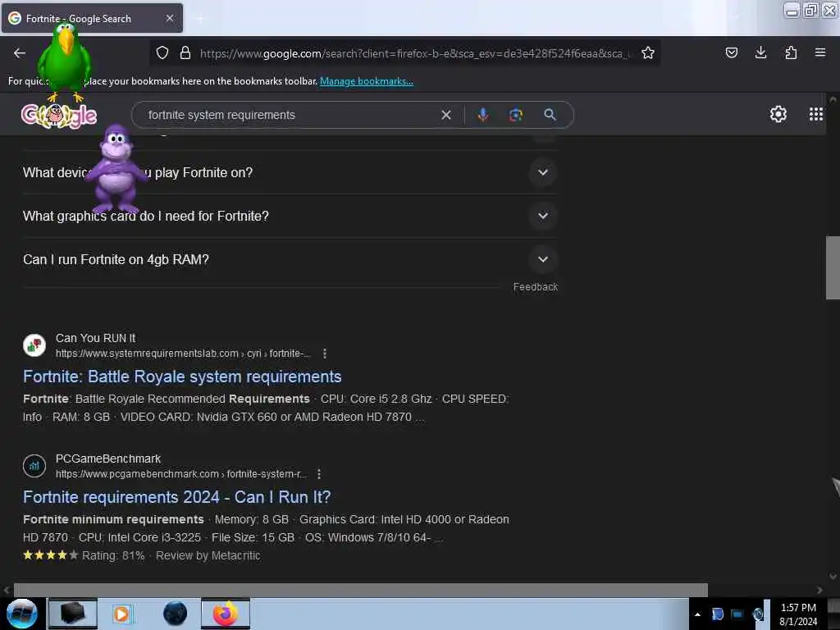Select the Fortnite - Google Search tab
Viewport: 840px width, 630px height.
92,18
